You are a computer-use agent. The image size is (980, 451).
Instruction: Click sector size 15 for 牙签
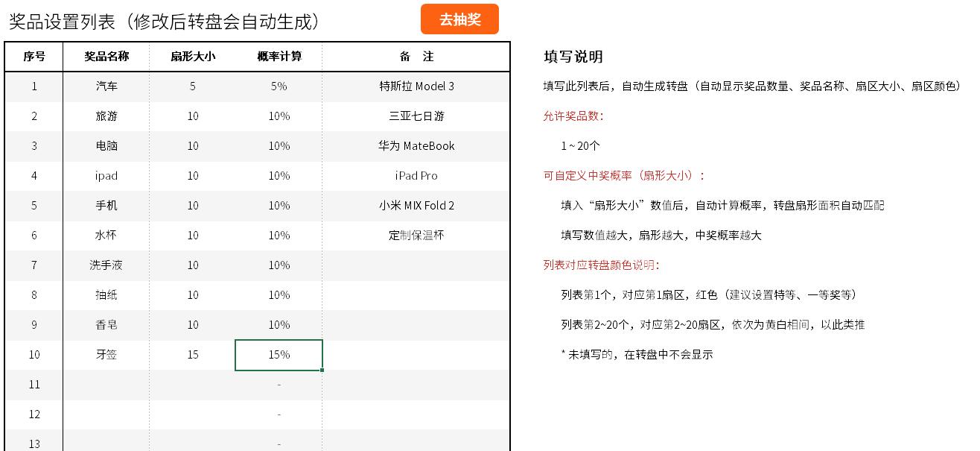click(193, 355)
